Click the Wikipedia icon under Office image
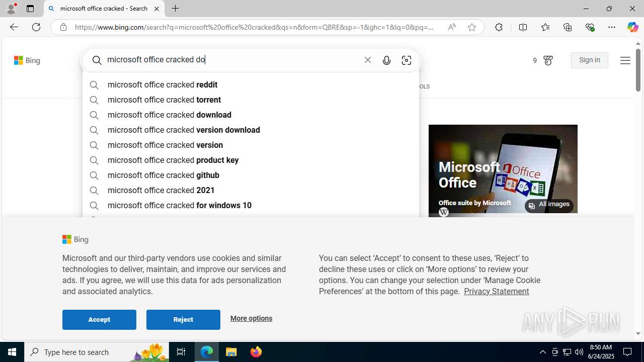The image size is (644, 362). click(x=443, y=213)
